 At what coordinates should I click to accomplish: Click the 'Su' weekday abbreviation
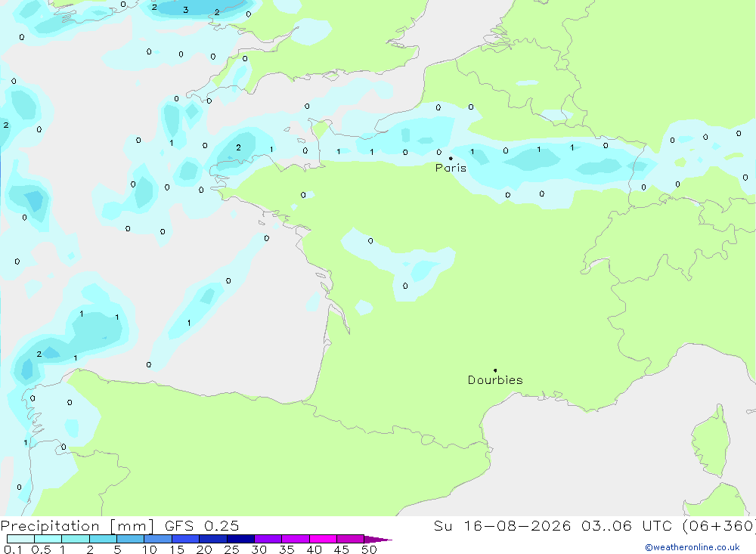pyautogui.click(x=443, y=525)
